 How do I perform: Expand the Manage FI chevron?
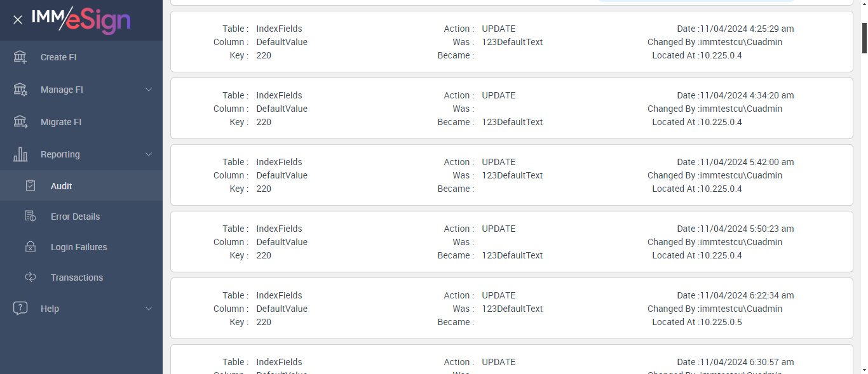click(149, 90)
